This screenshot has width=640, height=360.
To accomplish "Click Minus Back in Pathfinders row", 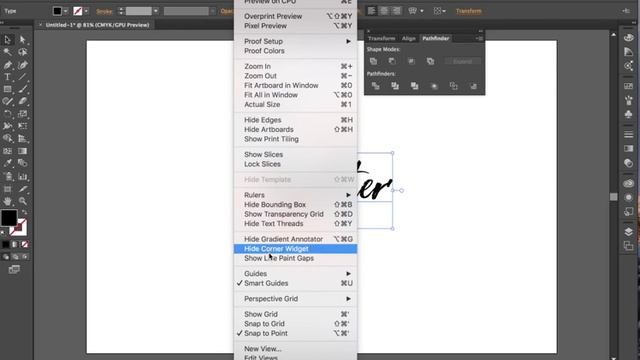I will (x=473, y=86).
